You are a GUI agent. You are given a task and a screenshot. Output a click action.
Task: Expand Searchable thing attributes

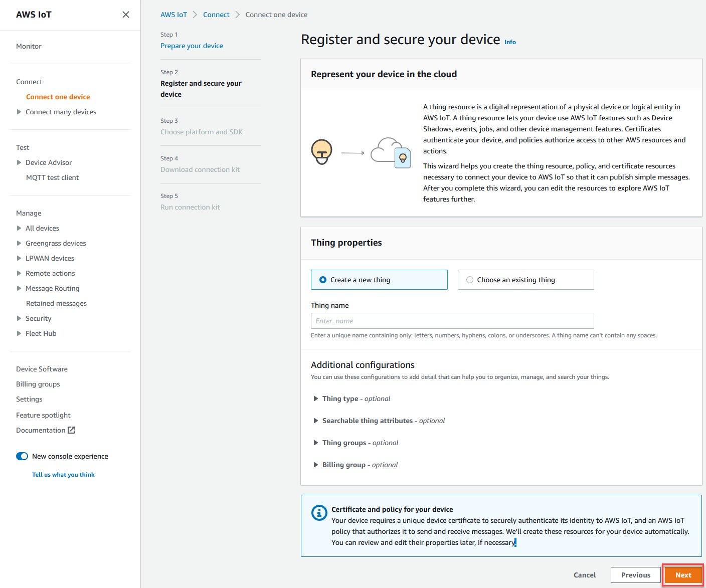pos(316,421)
